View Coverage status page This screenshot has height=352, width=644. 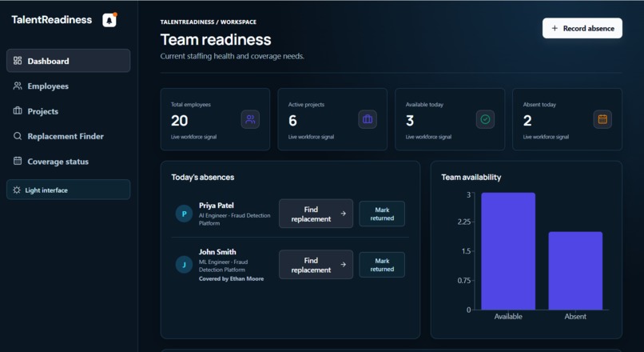click(x=69, y=161)
